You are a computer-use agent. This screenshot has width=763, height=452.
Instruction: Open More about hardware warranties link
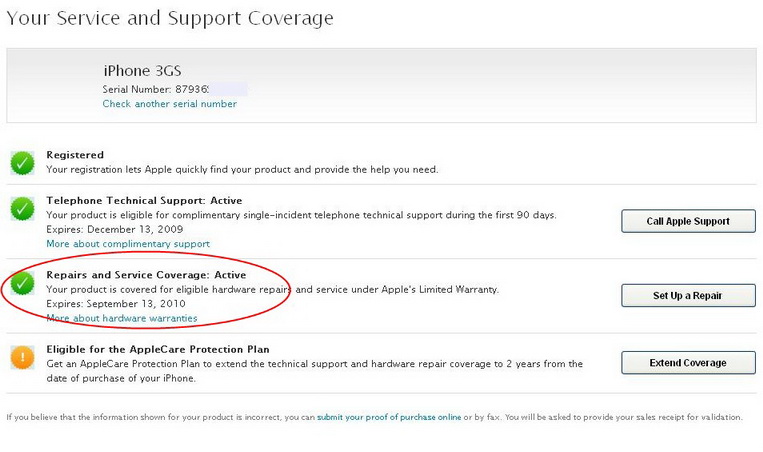122,318
